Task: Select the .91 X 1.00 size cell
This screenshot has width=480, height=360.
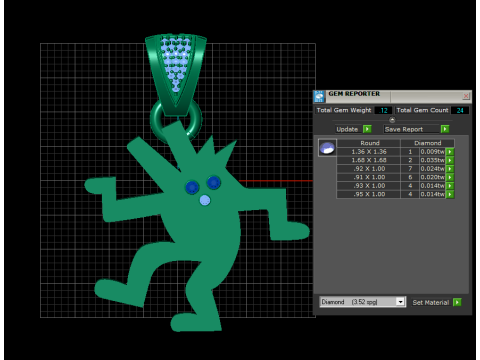Action: (x=369, y=177)
